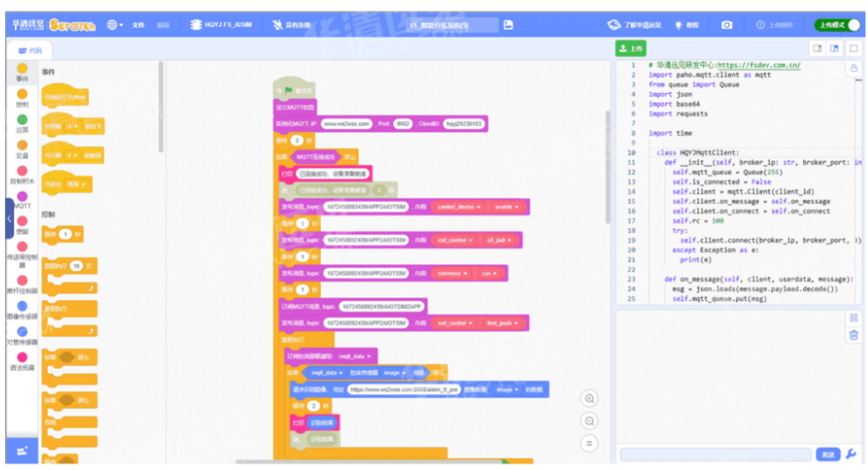Select the purple MQTT category circle
The image size is (868, 470).
tap(22, 197)
